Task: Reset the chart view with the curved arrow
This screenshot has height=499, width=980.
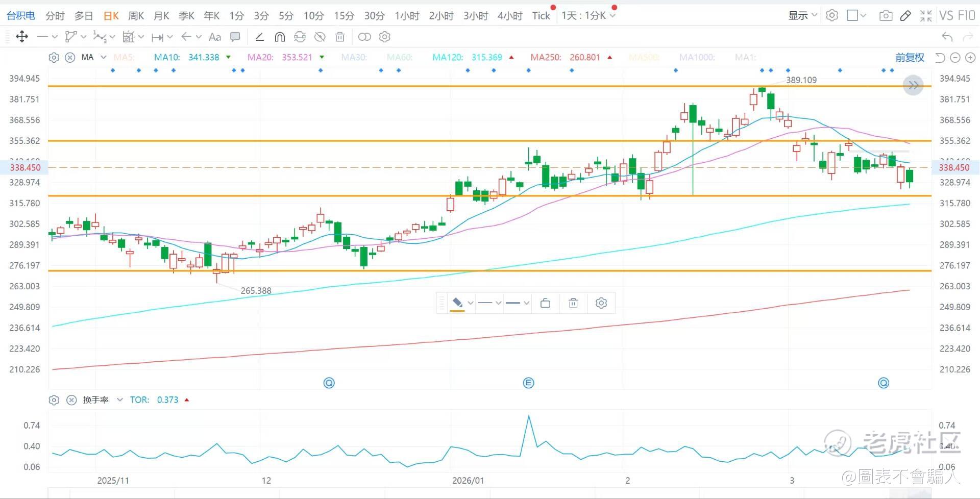Action: [940, 58]
